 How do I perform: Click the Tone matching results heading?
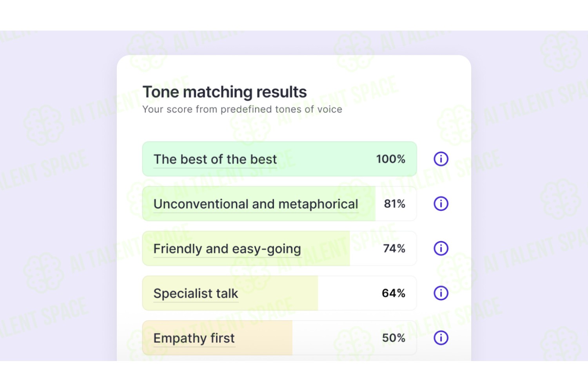tap(225, 92)
